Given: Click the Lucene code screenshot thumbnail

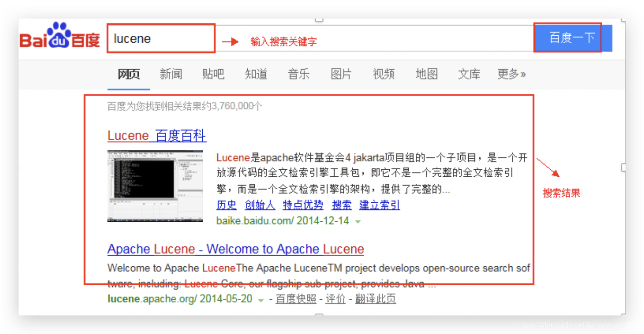Looking at the screenshot, I should [155, 186].
